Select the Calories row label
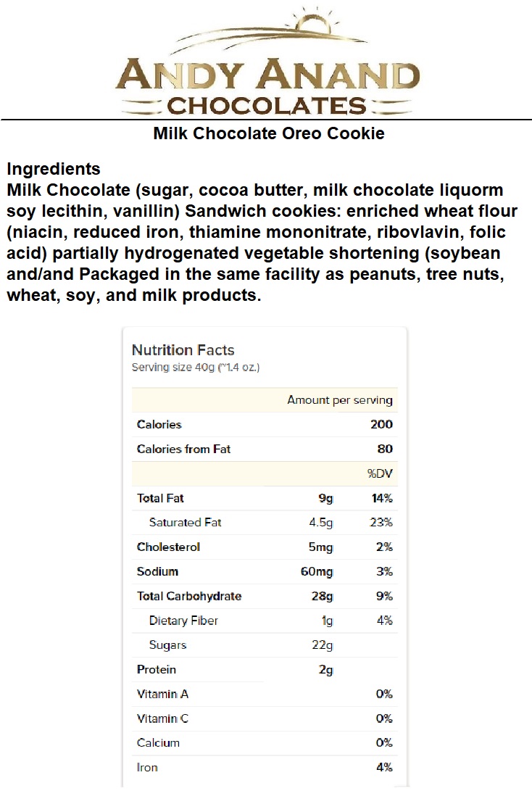 pos(159,425)
